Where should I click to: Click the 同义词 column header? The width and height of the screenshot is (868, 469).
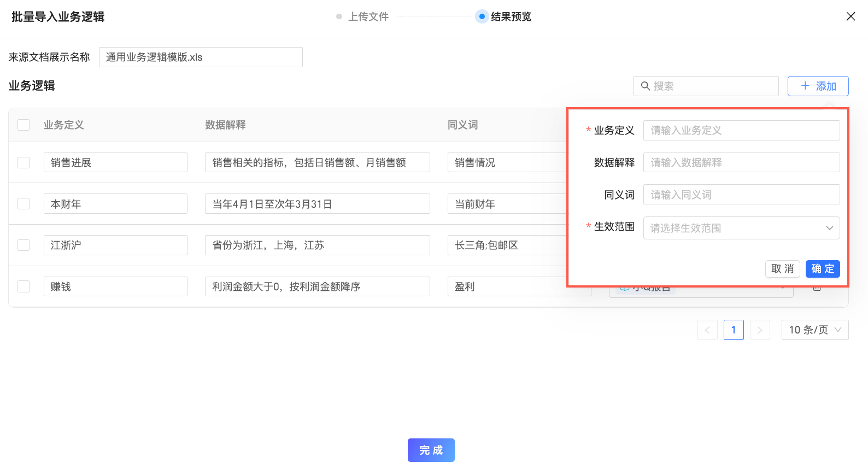(x=462, y=125)
